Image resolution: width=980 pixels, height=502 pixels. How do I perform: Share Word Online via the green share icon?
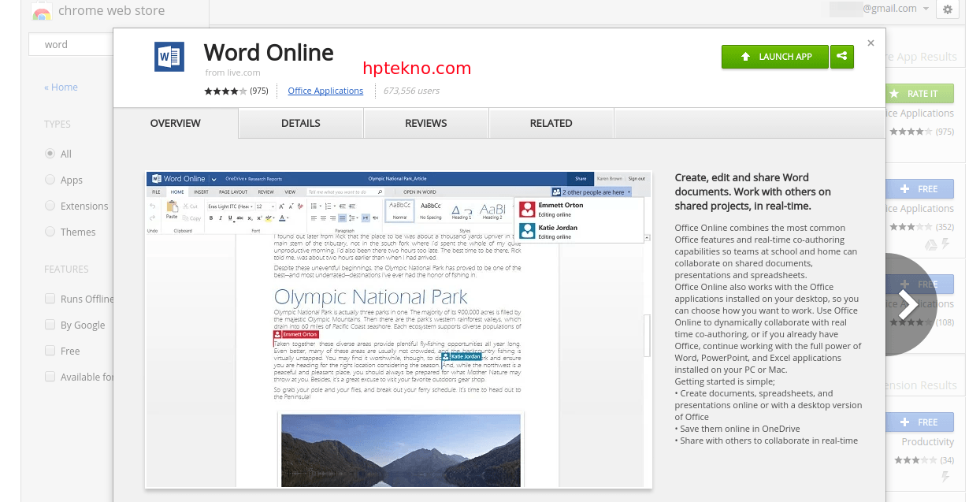pos(842,57)
